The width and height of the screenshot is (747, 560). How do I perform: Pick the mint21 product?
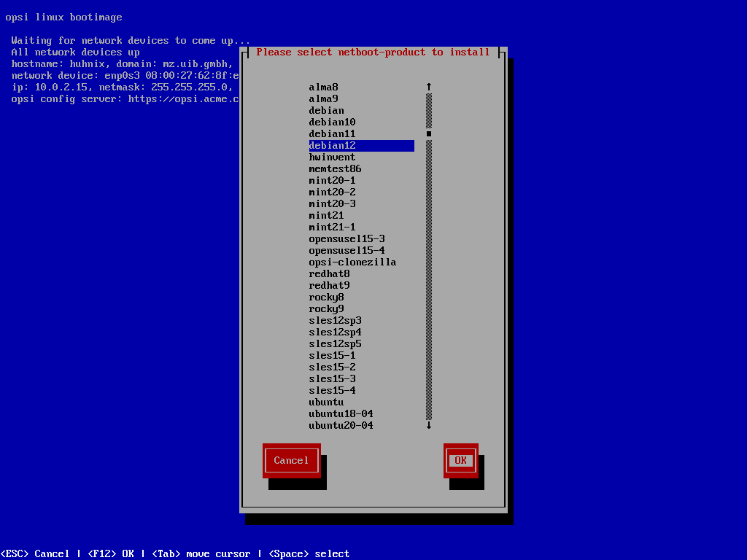[362, 215]
